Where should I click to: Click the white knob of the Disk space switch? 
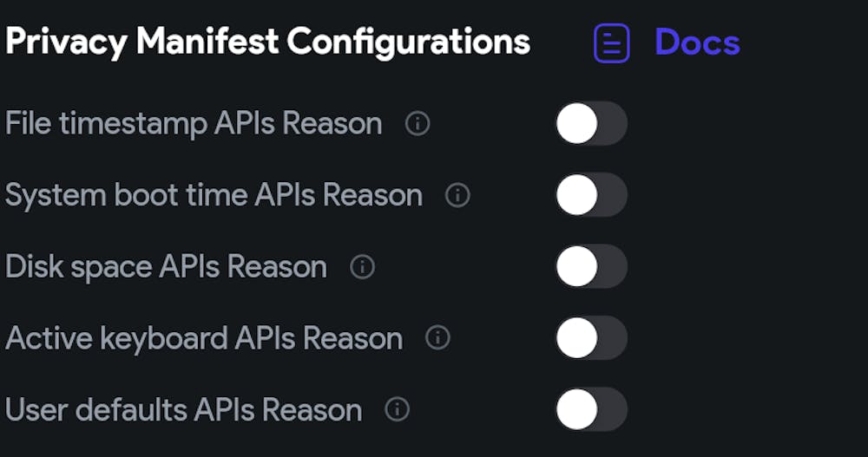[577, 266]
